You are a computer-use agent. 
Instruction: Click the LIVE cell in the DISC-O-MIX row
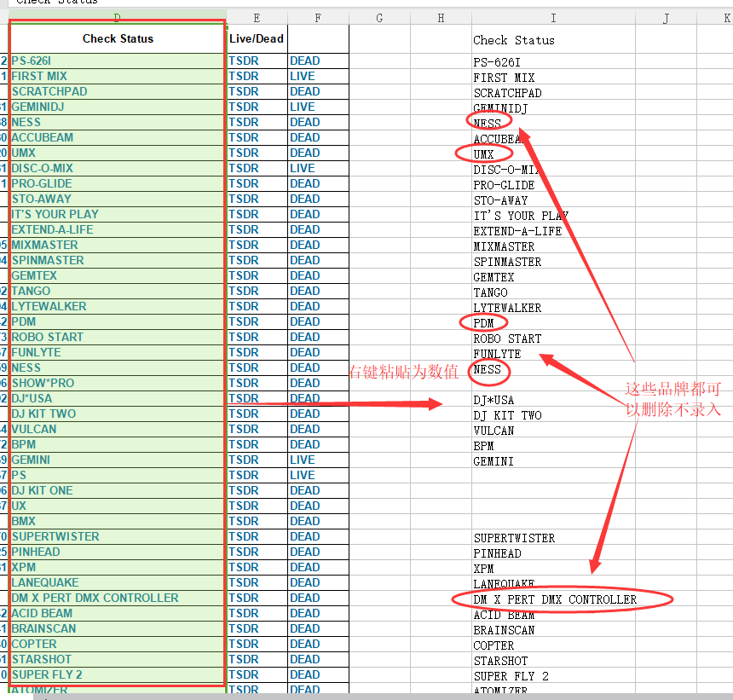click(319, 168)
